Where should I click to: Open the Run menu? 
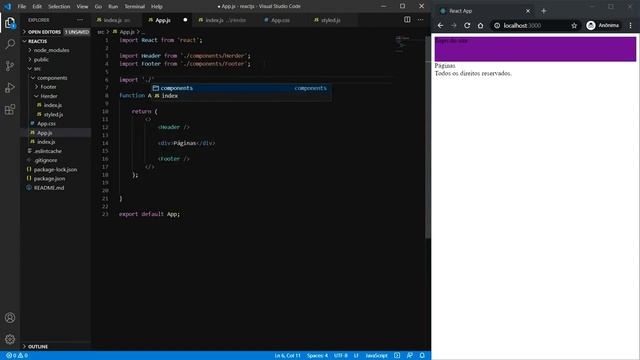click(x=113, y=7)
